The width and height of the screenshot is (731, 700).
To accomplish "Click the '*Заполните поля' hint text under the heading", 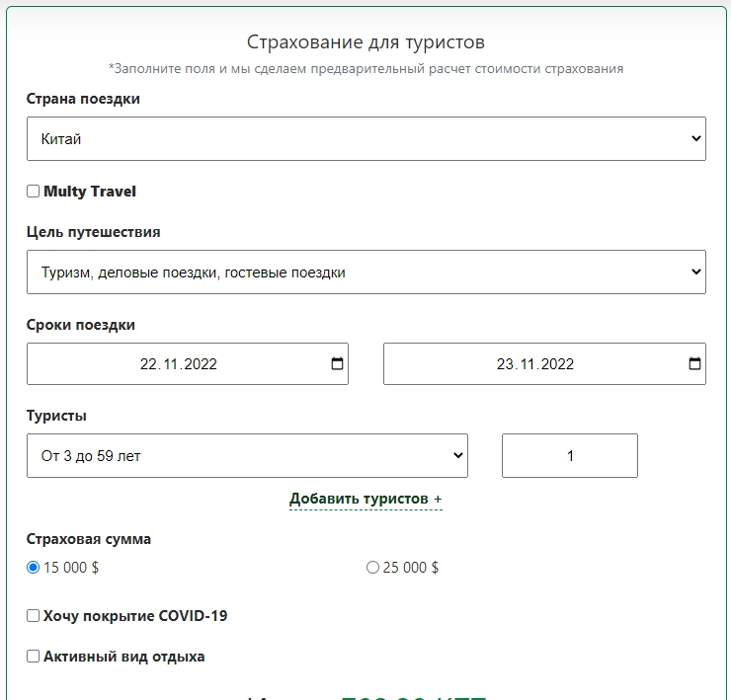I will click(365, 69).
